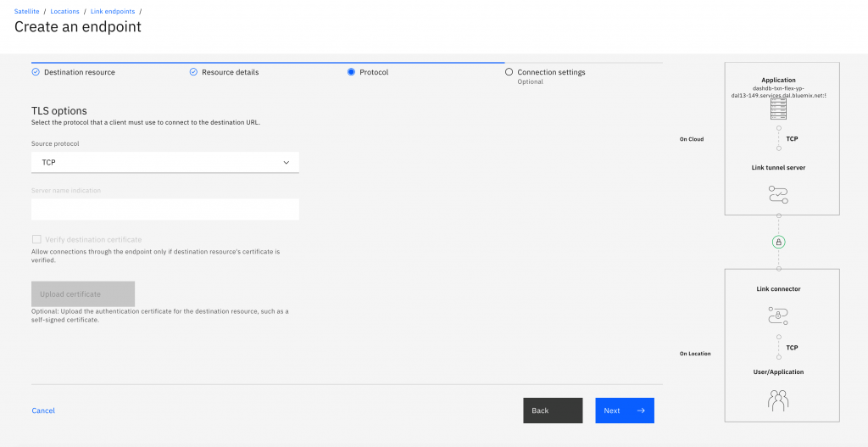This screenshot has width=868, height=447.
Task: Click the User/Application people icon
Action: pos(778,400)
